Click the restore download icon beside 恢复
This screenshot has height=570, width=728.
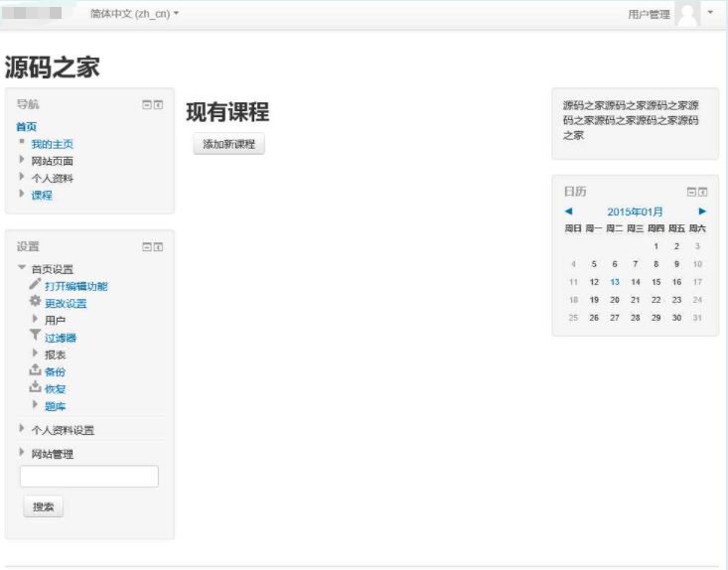pyautogui.click(x=35, y=386)
